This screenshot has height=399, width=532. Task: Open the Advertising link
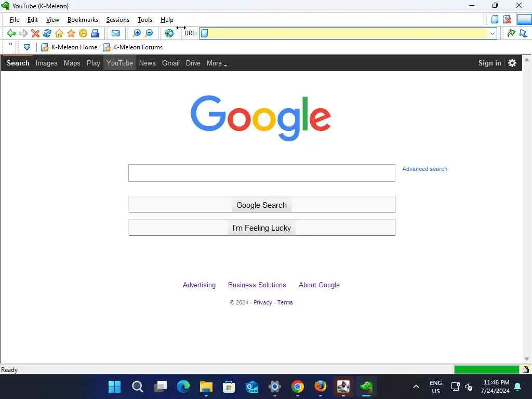click(x=199, y=285)
